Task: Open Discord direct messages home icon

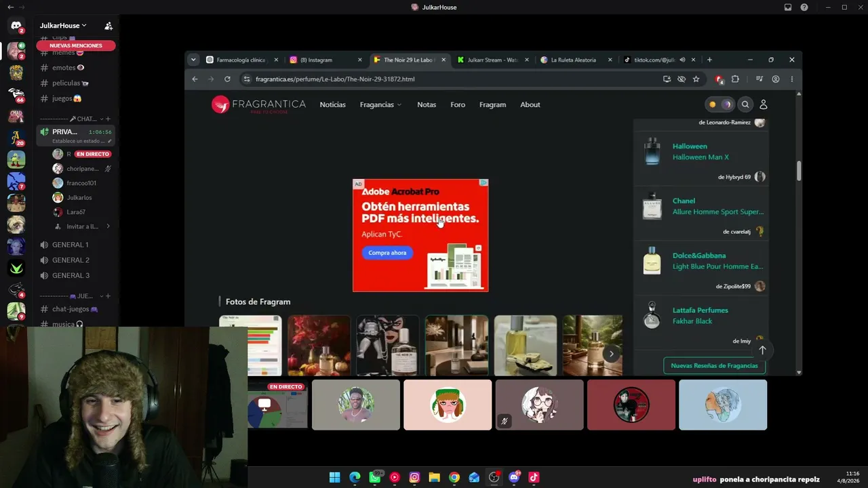Action: point(16,26)
